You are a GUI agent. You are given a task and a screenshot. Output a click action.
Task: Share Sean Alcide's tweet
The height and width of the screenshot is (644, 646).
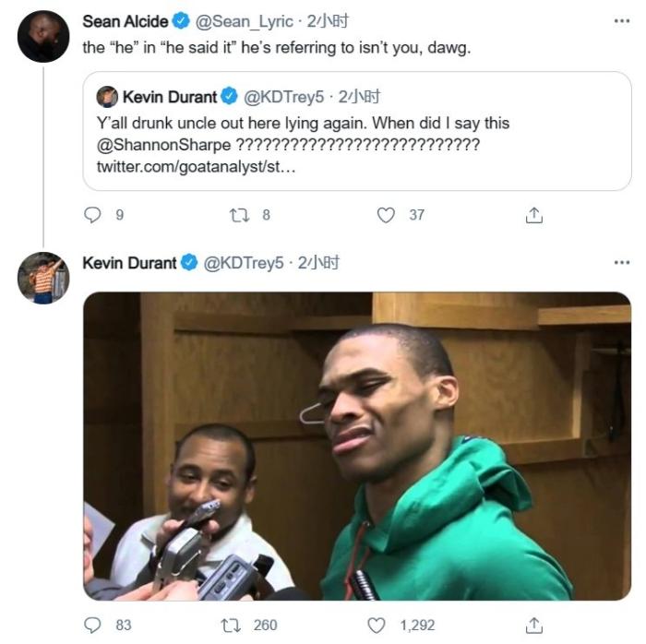click(534, 215)
